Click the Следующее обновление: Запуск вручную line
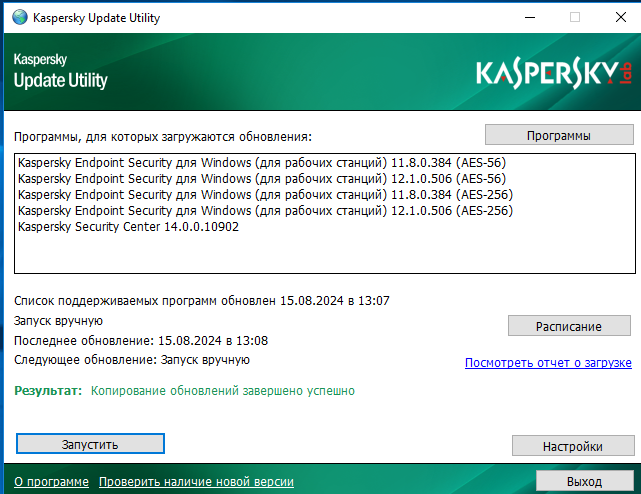 132,360
